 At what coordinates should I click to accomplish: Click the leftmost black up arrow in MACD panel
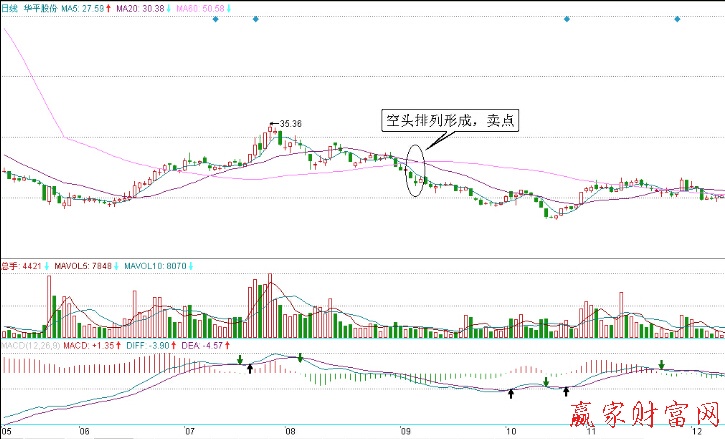pos(249,369)
